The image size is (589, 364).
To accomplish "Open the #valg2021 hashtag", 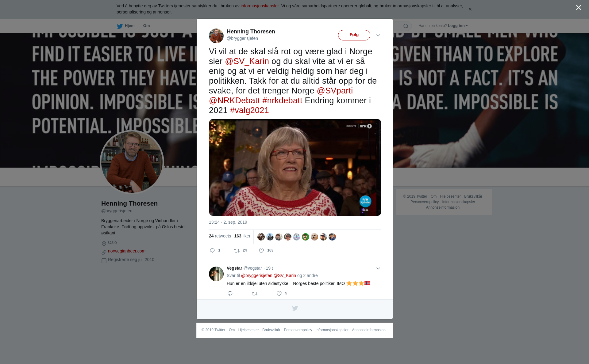I will (x=249, y=110).
